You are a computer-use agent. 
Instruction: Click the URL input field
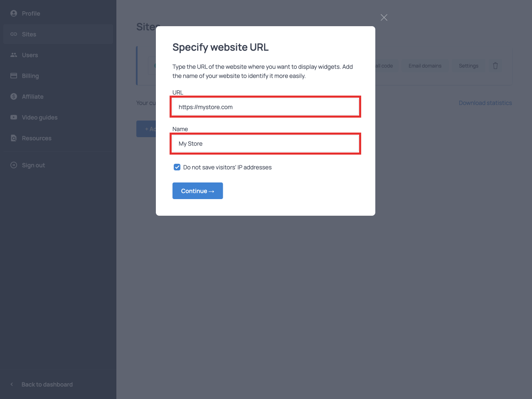[x=266, y=107]
